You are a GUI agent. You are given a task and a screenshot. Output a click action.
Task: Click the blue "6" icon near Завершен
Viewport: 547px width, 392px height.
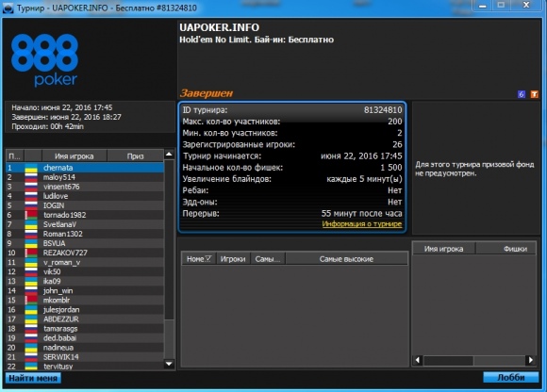tap(522, 94)
